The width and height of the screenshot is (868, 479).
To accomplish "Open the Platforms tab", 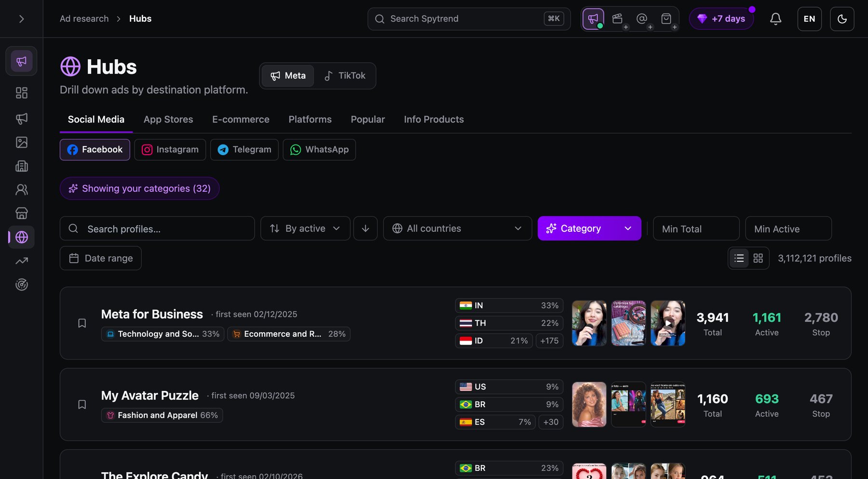I will coord(310,120).
